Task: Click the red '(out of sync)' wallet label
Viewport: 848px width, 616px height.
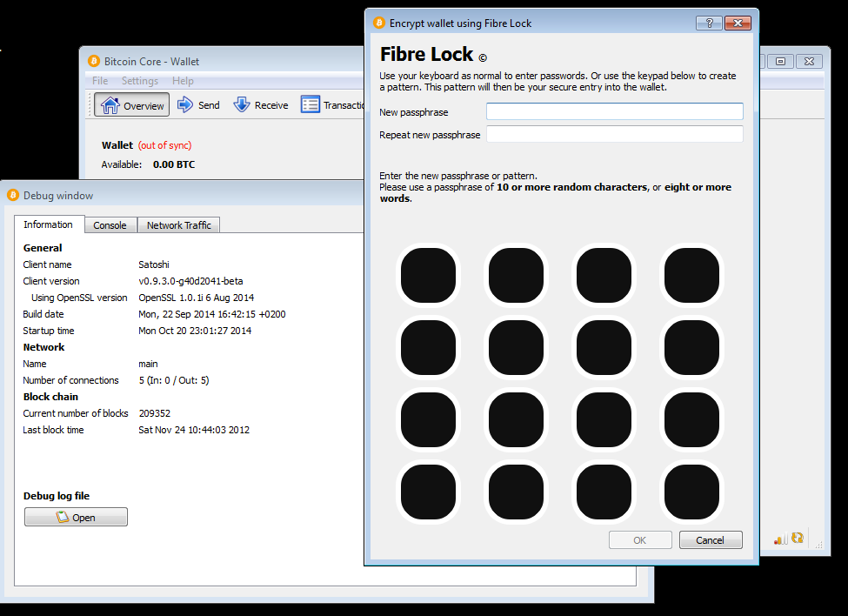Action: click(x=164, y=145)
